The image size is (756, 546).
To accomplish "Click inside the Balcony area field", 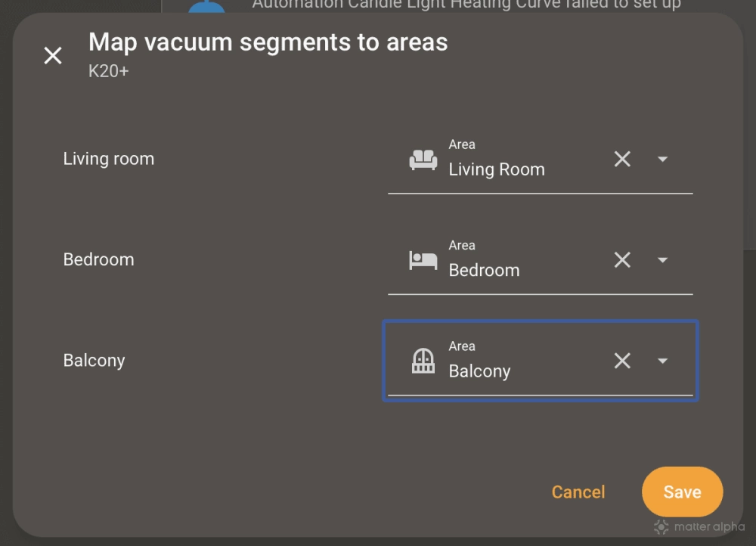I will 514,371.
